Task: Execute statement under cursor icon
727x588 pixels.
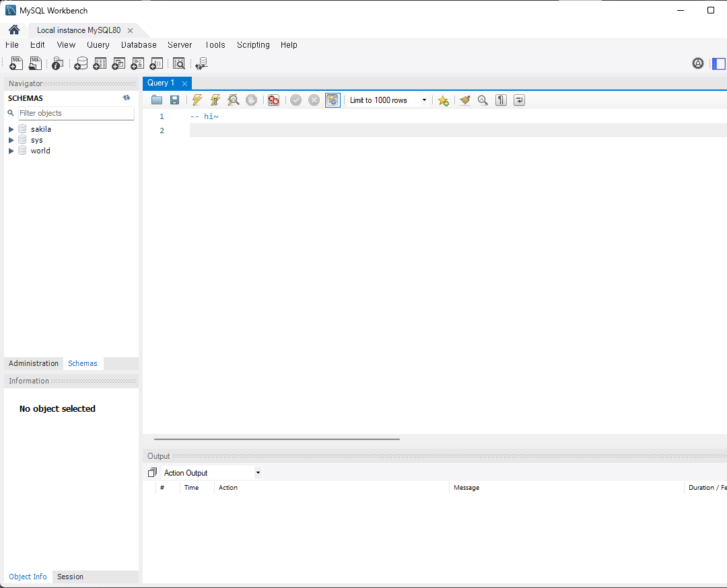Action: [215, 100]
